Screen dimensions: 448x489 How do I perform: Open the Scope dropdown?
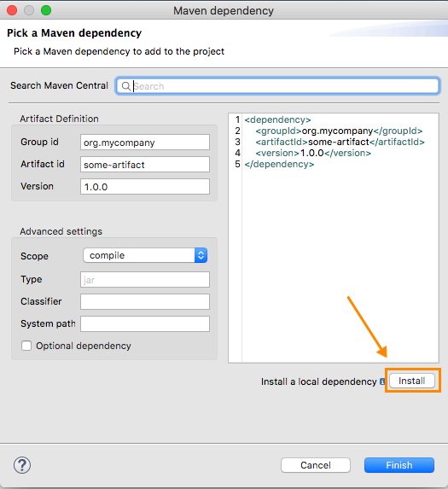pos(145,255)
